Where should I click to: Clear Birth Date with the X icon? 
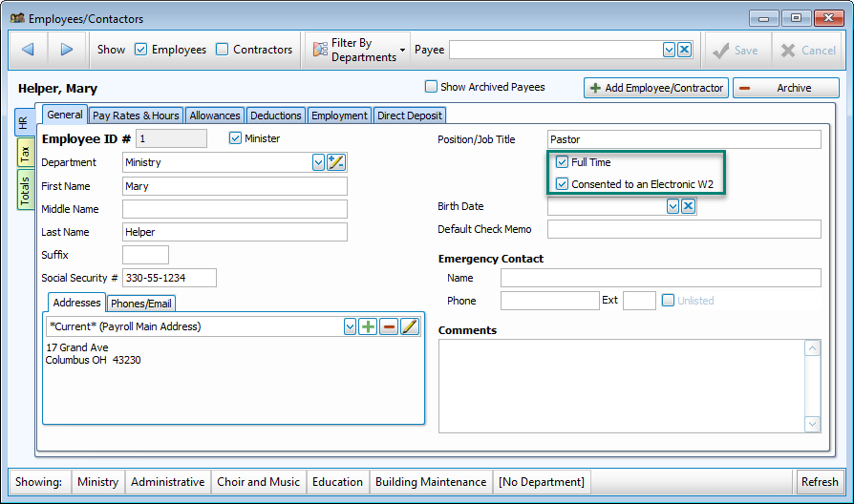pyautogui.click(x=688, y=206)
